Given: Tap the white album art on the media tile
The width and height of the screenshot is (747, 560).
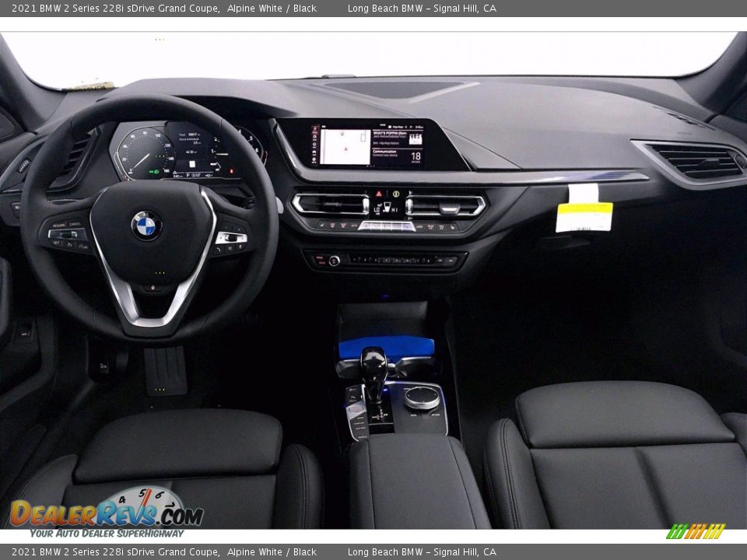Looking at the screenshot, I should click(x=416, y=138).
